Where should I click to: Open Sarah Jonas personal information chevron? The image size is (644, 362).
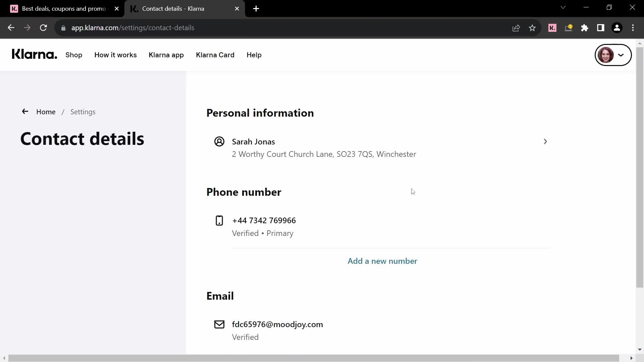(x=545, y=142)
